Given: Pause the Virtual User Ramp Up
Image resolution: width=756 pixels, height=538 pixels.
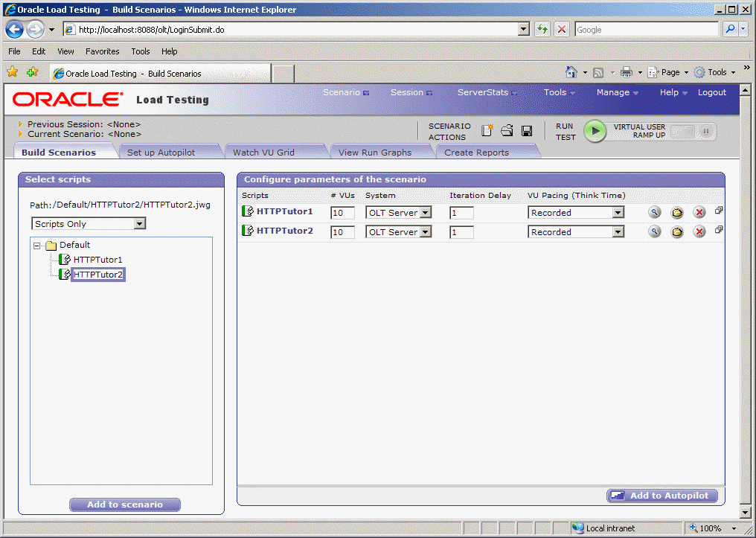Looking at the screenshot, I should tap(706, 130).
